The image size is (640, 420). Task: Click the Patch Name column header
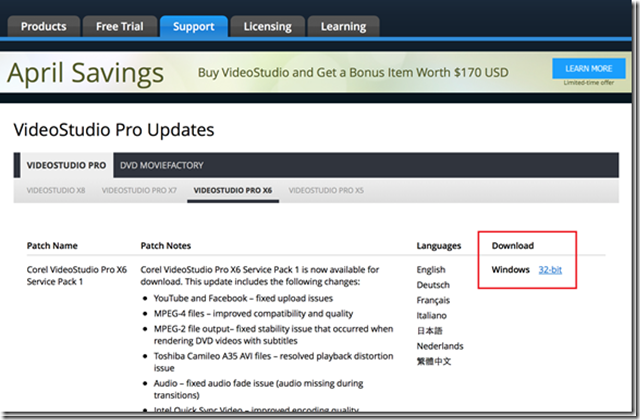tap(52, 246)
